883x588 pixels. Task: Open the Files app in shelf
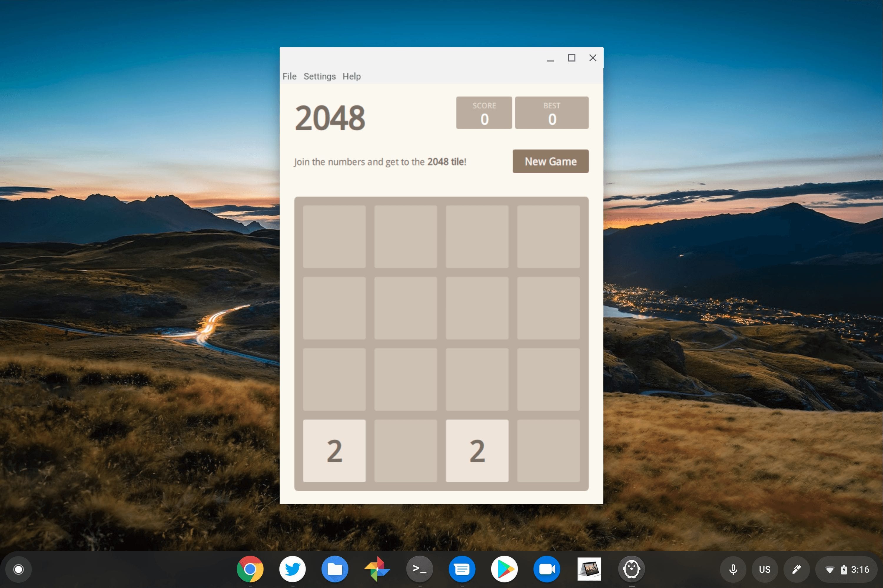click(x=335, y=569)
